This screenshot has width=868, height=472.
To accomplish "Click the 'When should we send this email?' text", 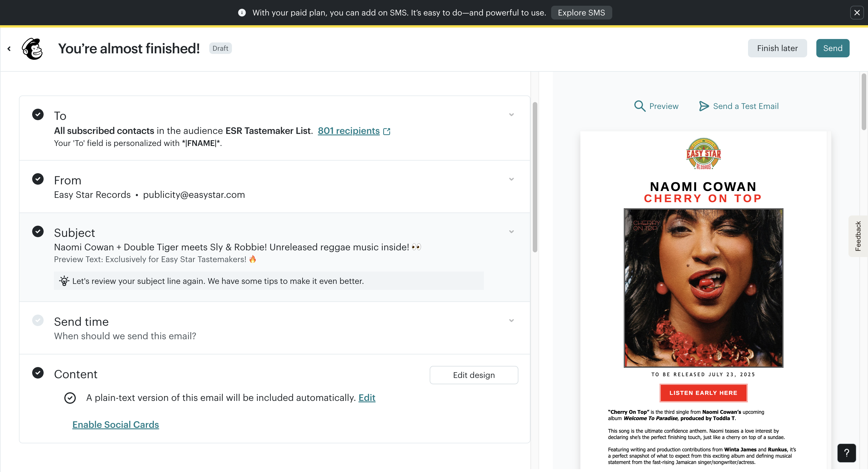I will tap(125, 336).
